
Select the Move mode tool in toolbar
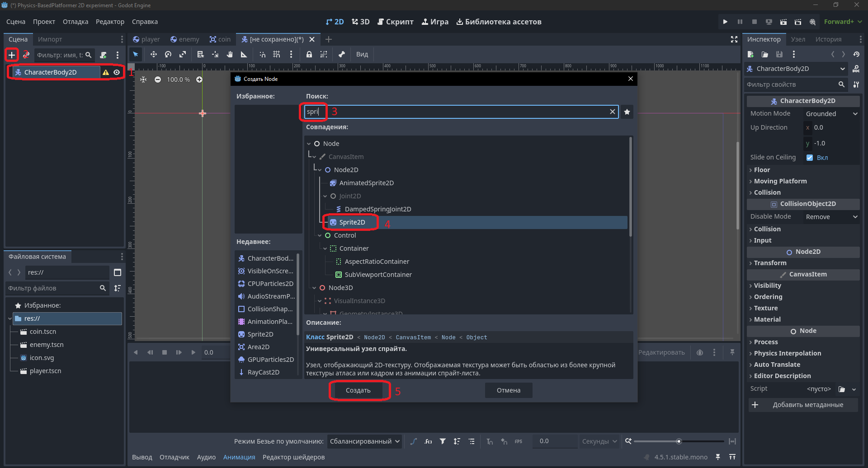[x=154, y=54]
